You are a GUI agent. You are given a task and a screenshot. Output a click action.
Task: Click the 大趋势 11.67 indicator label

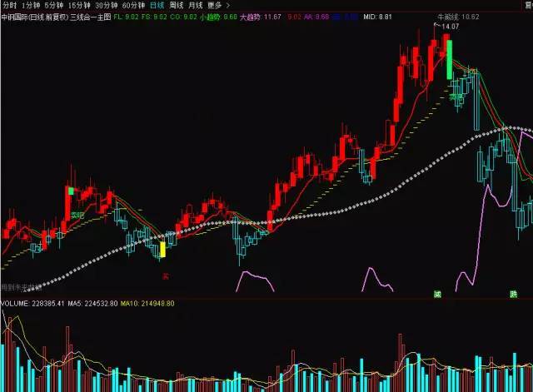261,17
